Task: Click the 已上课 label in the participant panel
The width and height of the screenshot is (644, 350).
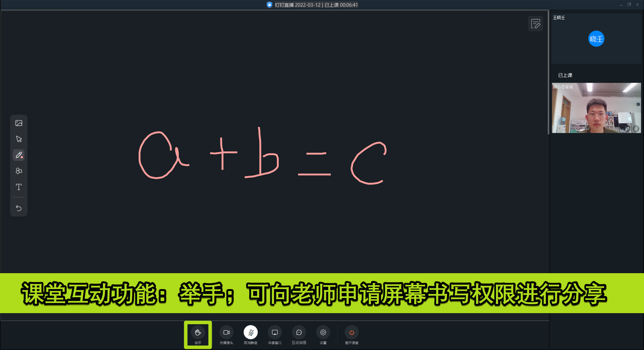Action: 565,75
